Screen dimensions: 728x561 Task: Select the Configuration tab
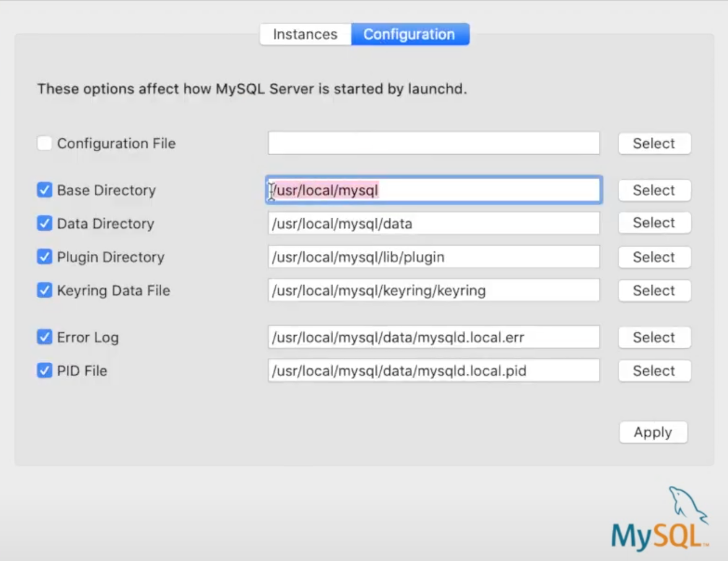click(x=410, y=35)
